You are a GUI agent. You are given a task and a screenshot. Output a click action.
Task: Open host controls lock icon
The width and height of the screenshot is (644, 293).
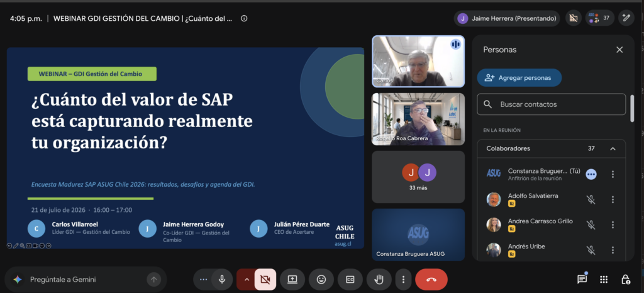(x=625, y=279)
